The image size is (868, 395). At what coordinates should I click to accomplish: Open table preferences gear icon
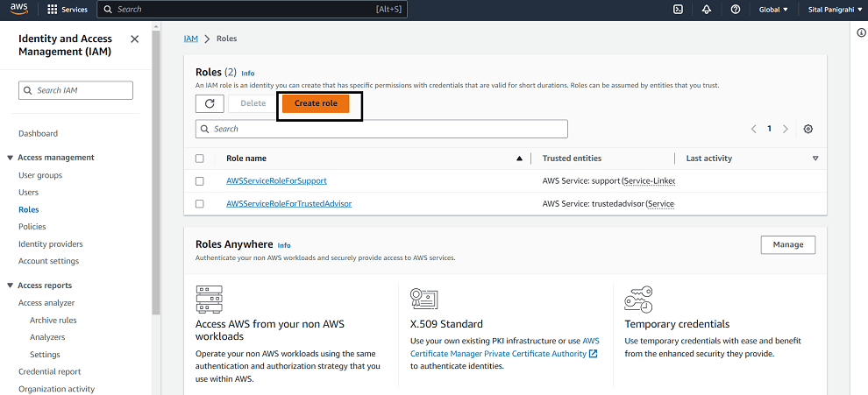click(x=808, y=129)
